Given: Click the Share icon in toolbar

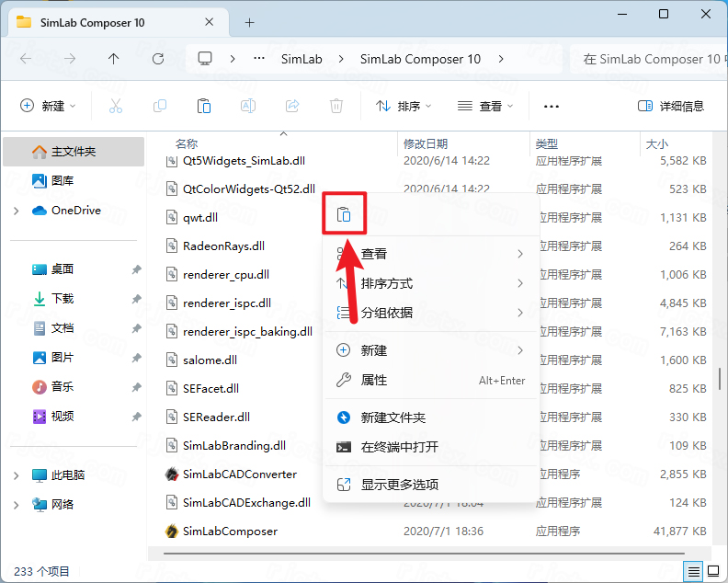Looking at the screenshot, I should 292,106.
